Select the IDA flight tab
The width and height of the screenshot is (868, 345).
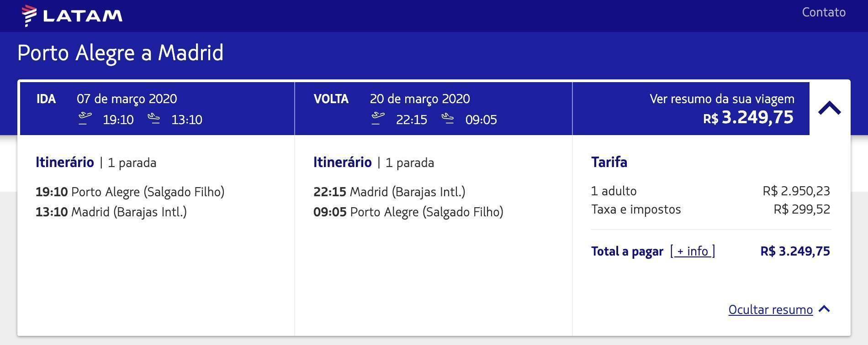click(x=157, y=109)
